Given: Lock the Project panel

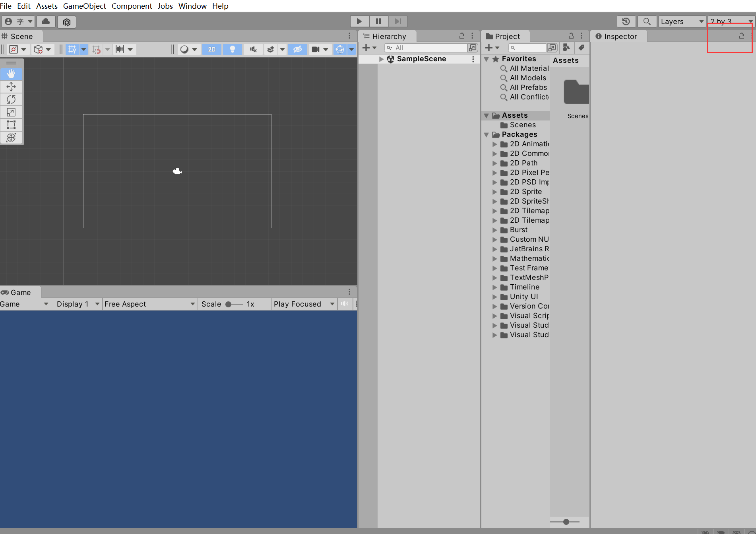Looking at the screenshot, I should coord(571,36).
